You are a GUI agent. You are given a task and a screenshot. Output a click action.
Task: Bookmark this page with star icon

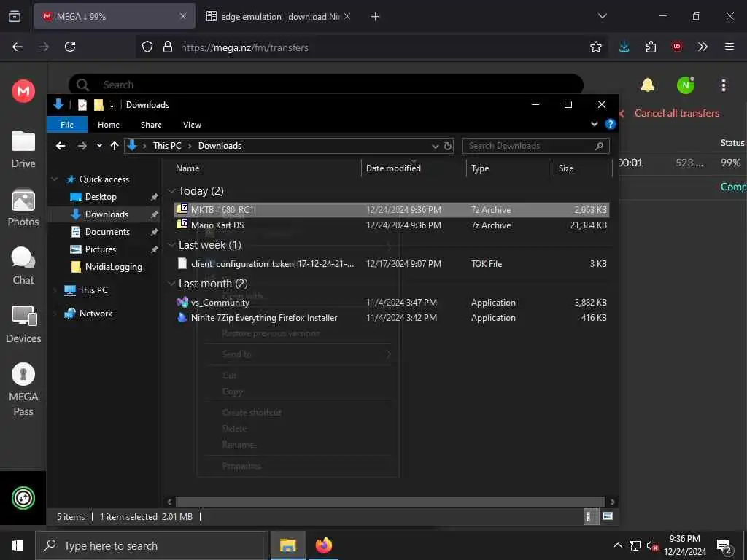tap(595, 47)
